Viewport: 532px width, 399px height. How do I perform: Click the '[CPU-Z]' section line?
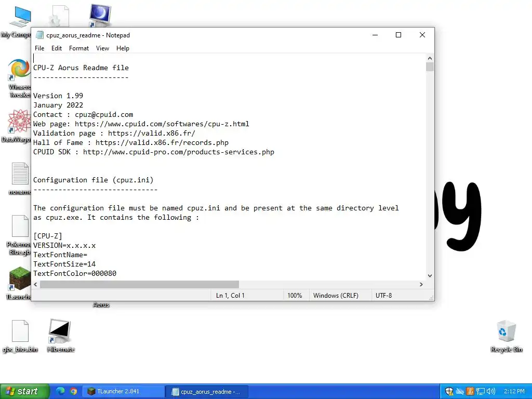[47, 236]
